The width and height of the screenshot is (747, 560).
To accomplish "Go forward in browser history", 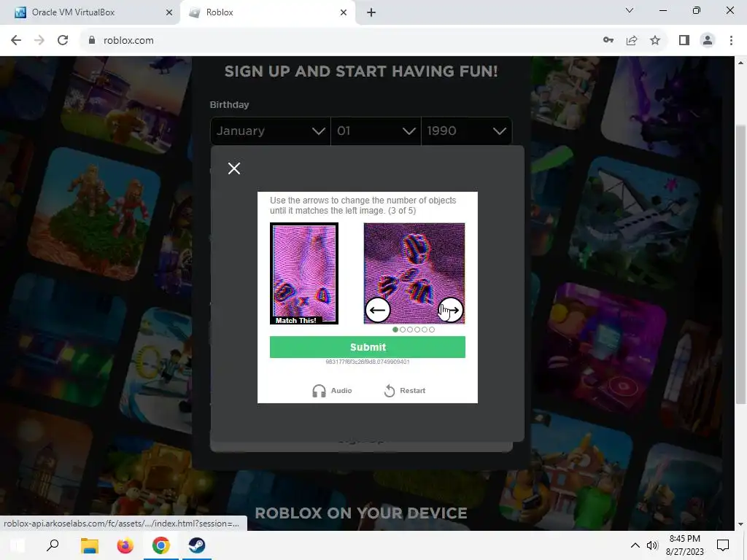I will [39, 40].
